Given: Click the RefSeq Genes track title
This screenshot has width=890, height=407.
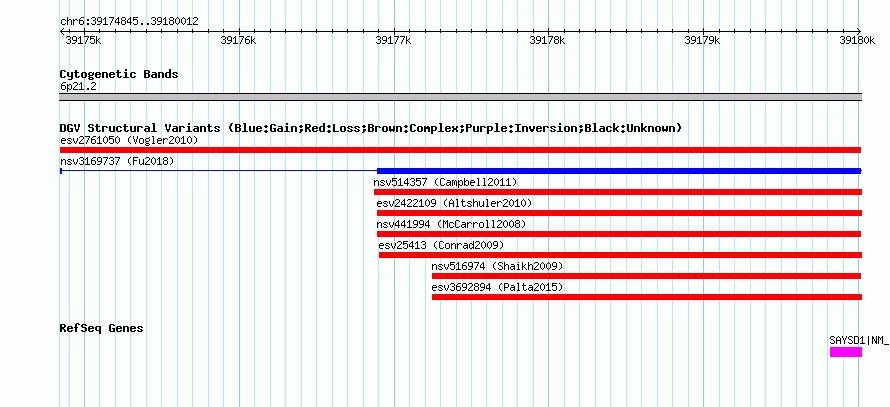Looking at the screenshot, I should (102, 328).
